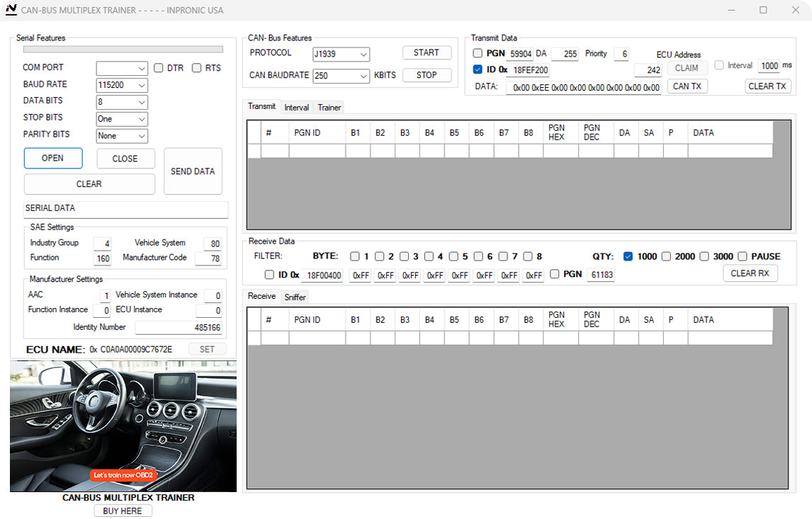Enable the DTR serial option
The width and height of the screenshot is (812, 519).
click(x=158, y=68)
